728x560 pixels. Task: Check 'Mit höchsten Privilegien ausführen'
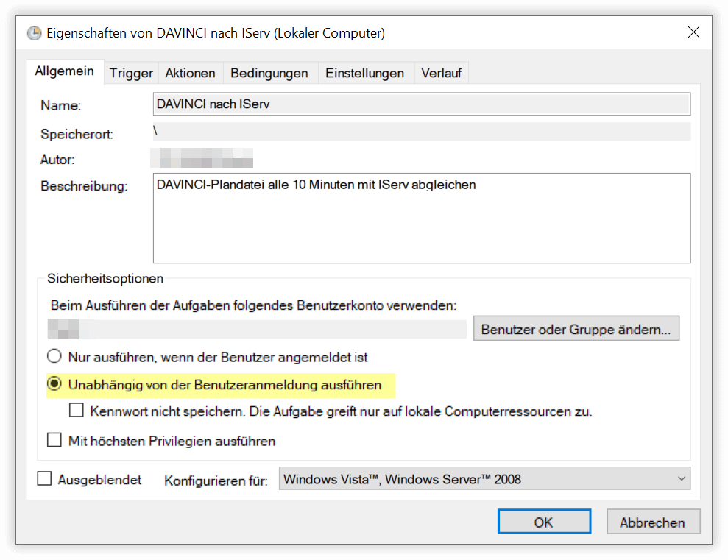[x=54, y=441]
